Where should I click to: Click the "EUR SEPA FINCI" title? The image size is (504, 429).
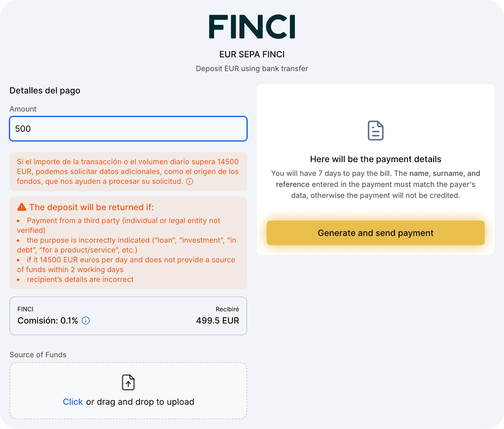(252, 55)
